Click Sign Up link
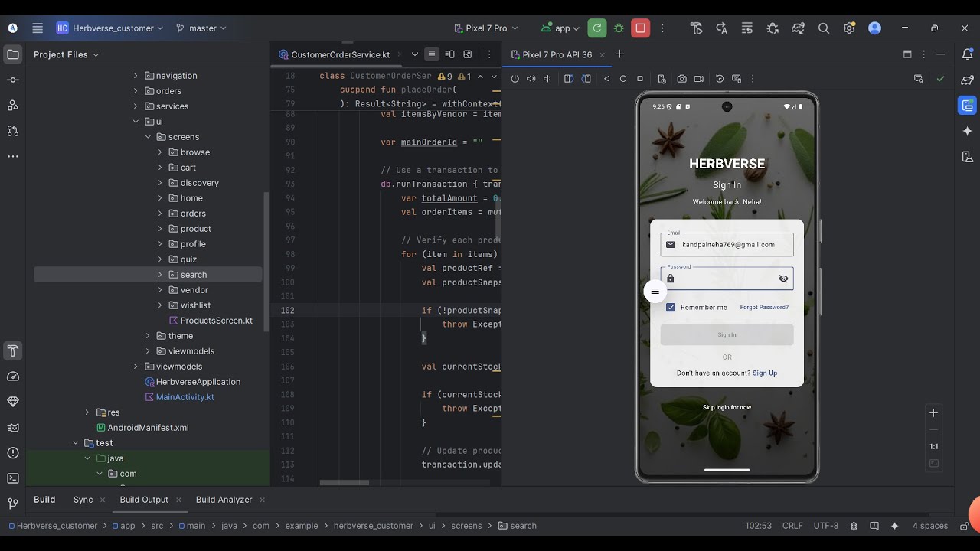The width and height of the screenshot is (980, 551). pyautogui.click(x=765, y=373)
